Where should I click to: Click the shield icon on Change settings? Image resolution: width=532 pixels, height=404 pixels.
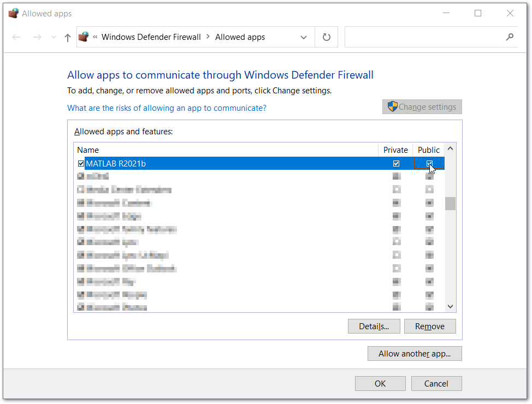[x=392, y=106]
